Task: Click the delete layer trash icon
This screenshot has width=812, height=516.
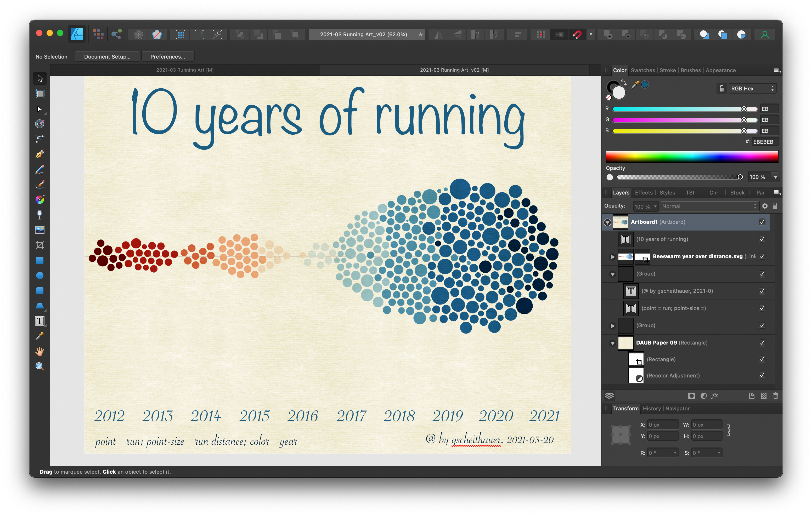Action: pyautogui.click(x=775, y=396)
